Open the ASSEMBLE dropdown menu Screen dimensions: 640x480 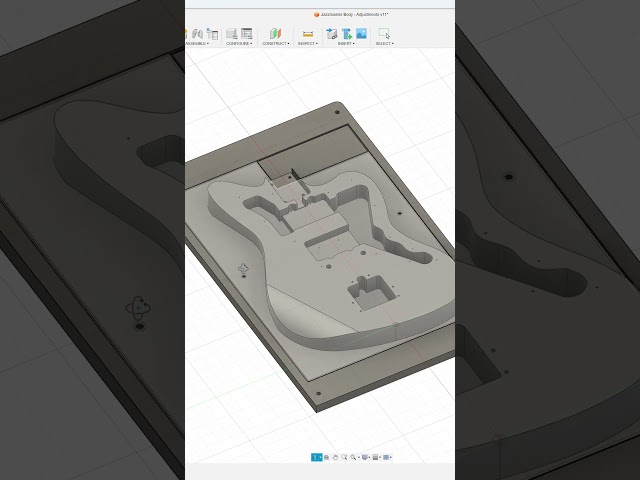(197, 43)
